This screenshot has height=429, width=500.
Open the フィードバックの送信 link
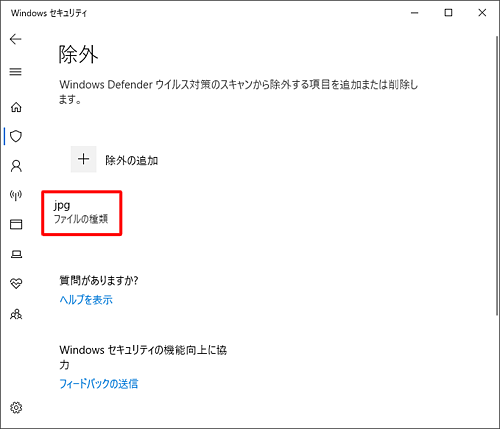point(98,384)
